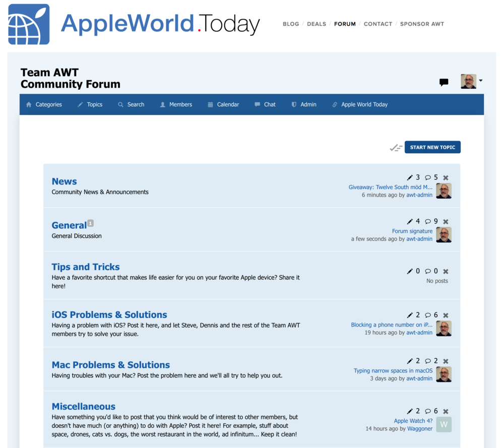Click the AppleWorld.Today site title
Image resolution: width=504 pixels, height=448 pixels.
coord(160,24)
